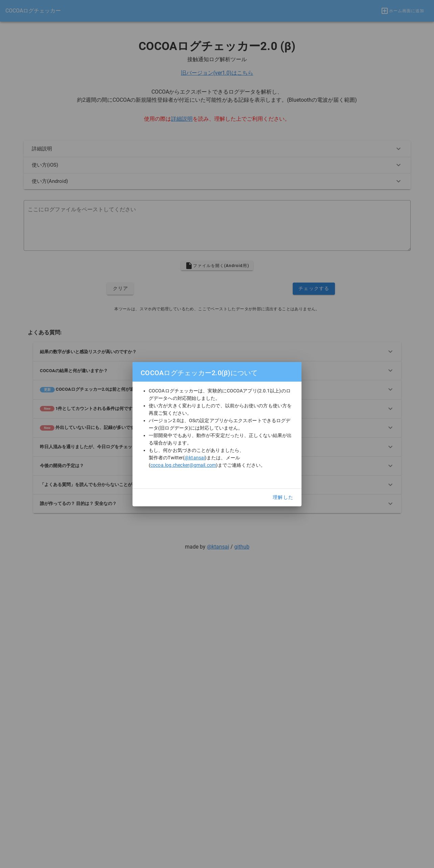Click the クリア button
Screen dimensions: 434x868
click(120, 289)
